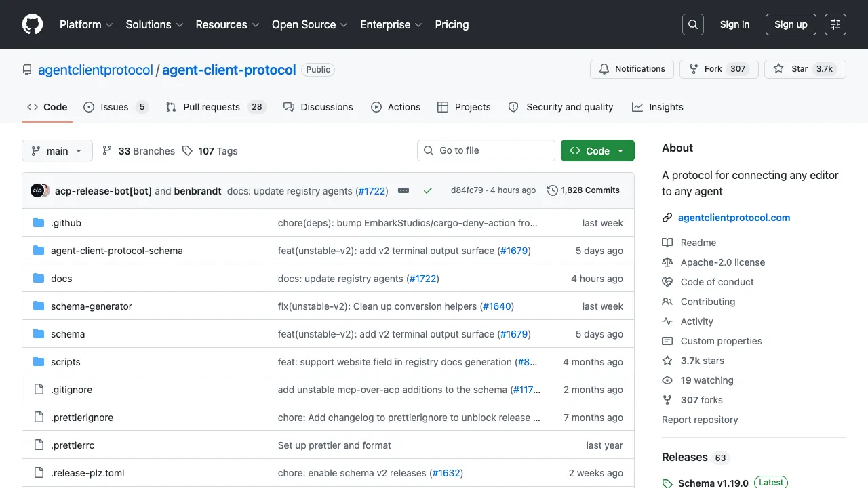This screenshot has width=868, height=488.
Task: Open the Readme link in About
Action: [698, 243]
